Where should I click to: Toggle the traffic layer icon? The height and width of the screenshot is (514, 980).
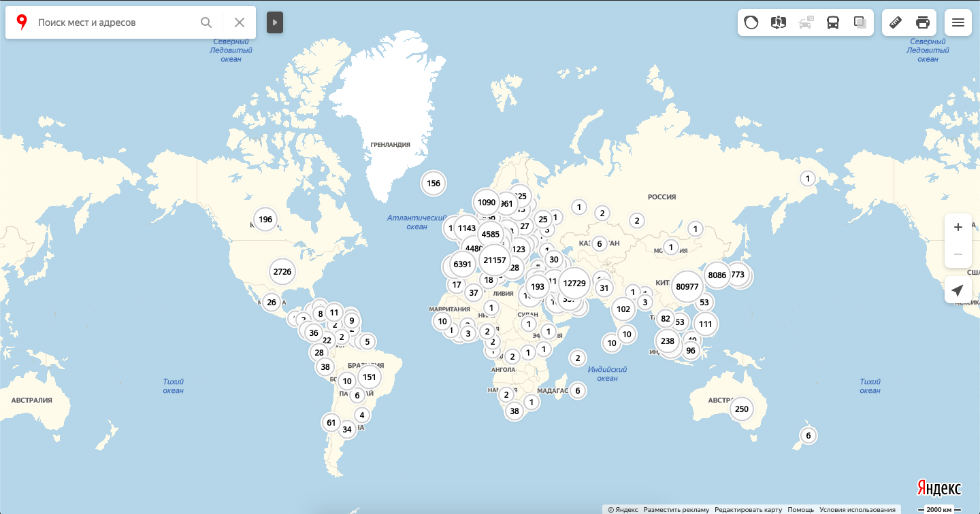click(x=751, y=22)
